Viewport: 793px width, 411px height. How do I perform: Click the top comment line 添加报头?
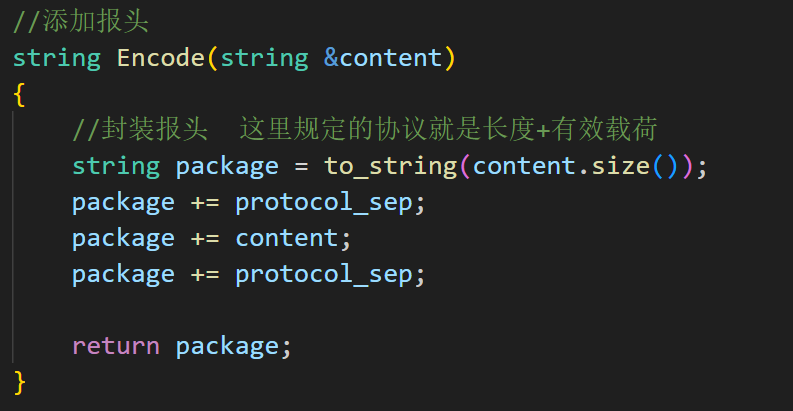(80, 21)
